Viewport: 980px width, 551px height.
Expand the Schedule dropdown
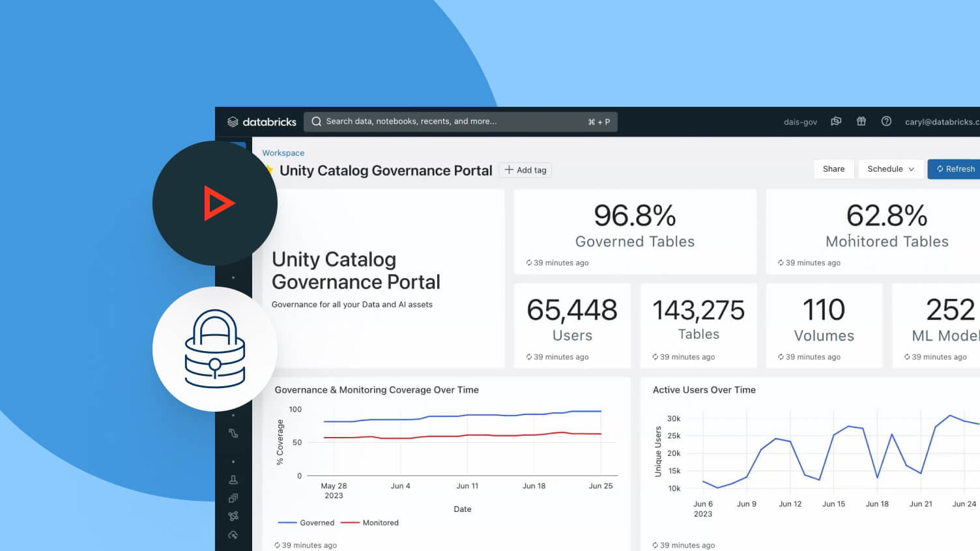tap(890, 169)
